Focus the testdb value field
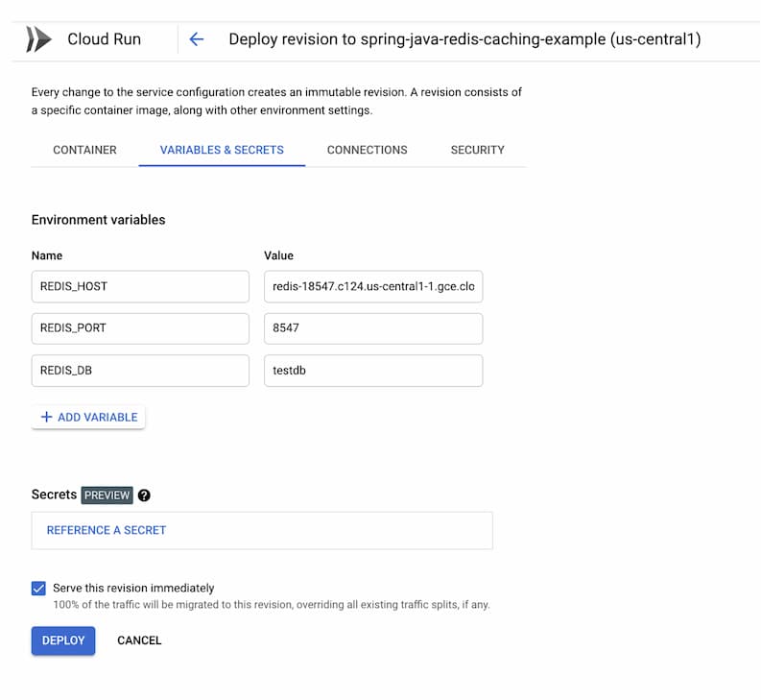This screenshot has width=761, height=700. click(373, 371)
